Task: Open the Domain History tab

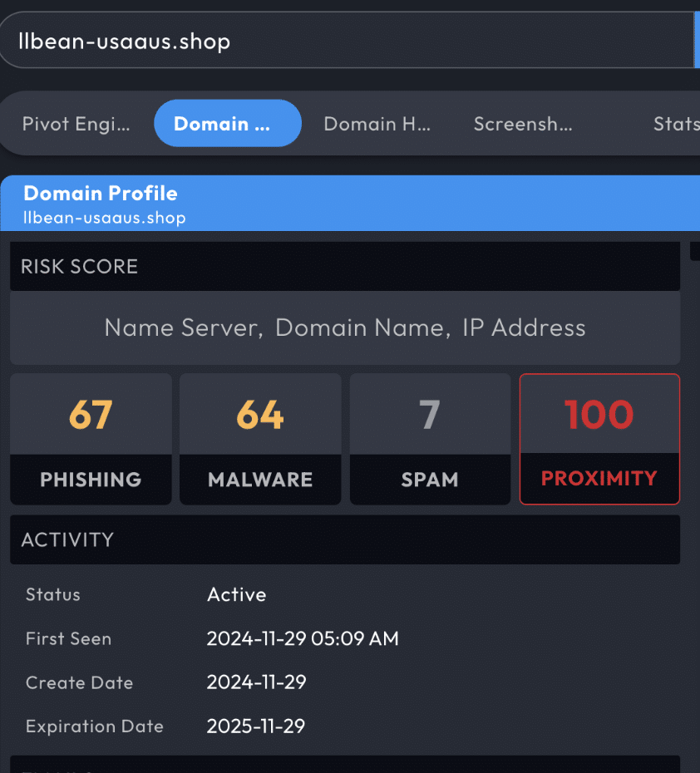Action: click(x=377, y=124)
